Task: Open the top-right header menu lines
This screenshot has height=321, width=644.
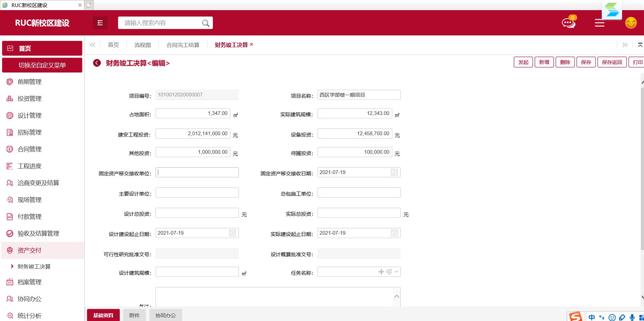Action: pos(599,23)
